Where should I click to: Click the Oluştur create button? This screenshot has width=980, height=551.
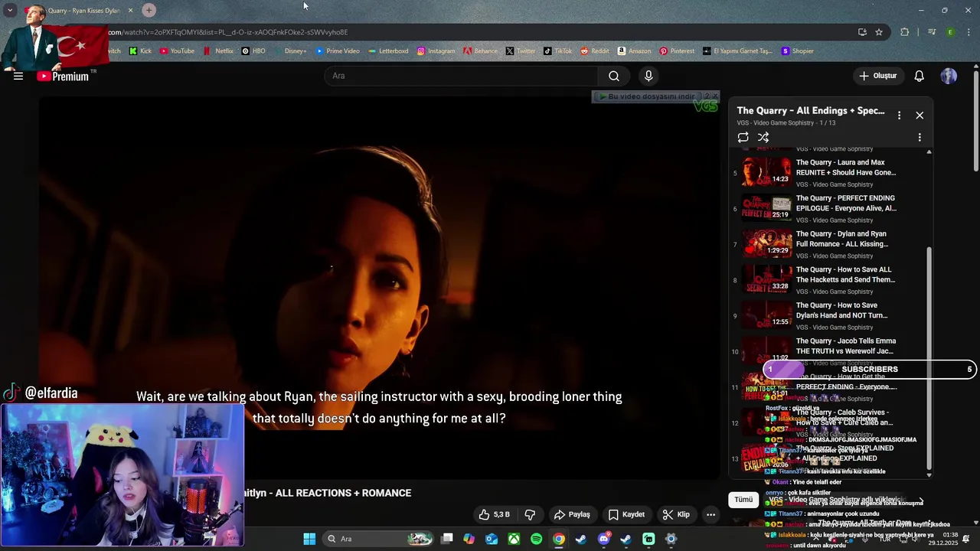click(877, 76)
